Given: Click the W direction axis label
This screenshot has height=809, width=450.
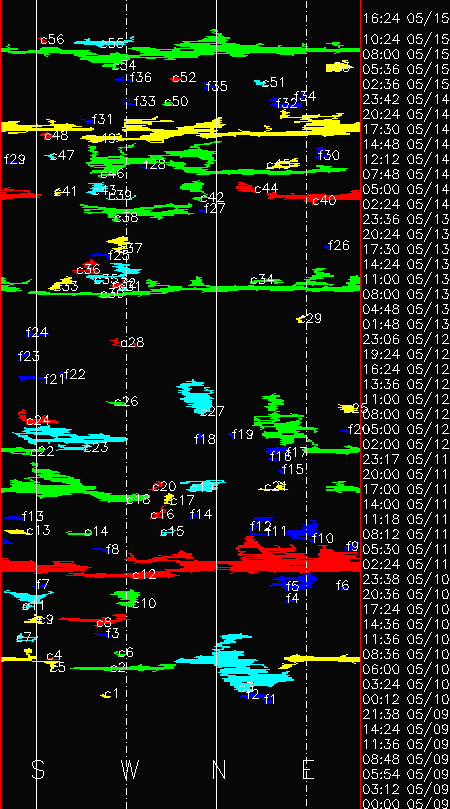Looking at the screenshot, I should click(131, 769).
